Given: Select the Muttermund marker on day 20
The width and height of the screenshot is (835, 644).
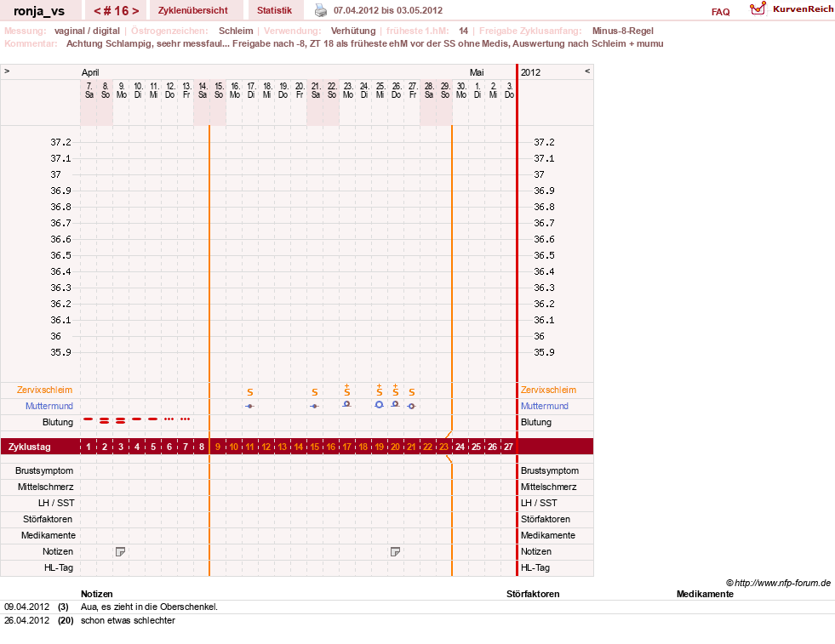Looking at the screenshot, I should point(395,404).
